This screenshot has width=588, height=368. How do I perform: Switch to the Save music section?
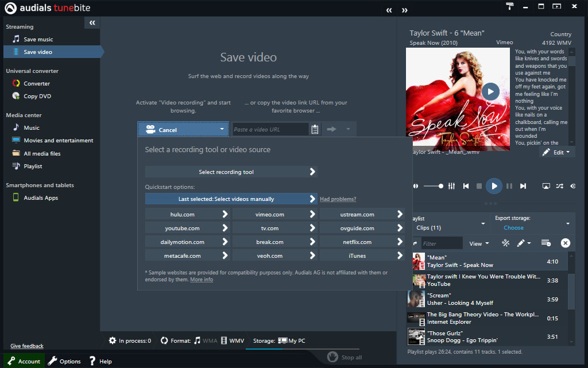tap(39, 38)
